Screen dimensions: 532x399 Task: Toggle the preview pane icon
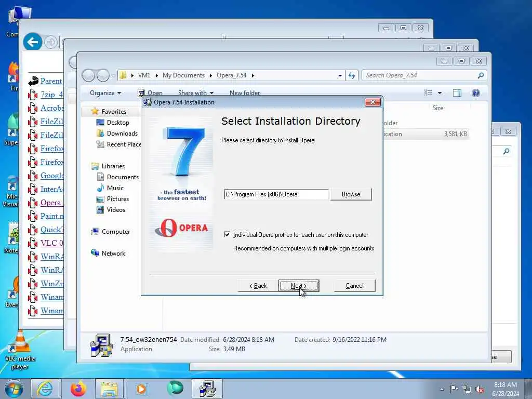457,93
